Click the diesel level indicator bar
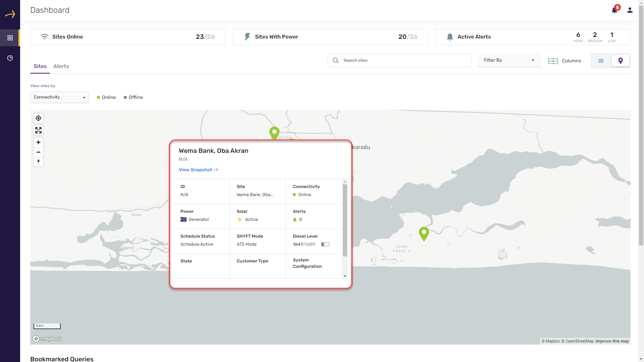The width and height of the screenshot is (644, 362). (x=325, y=244)
